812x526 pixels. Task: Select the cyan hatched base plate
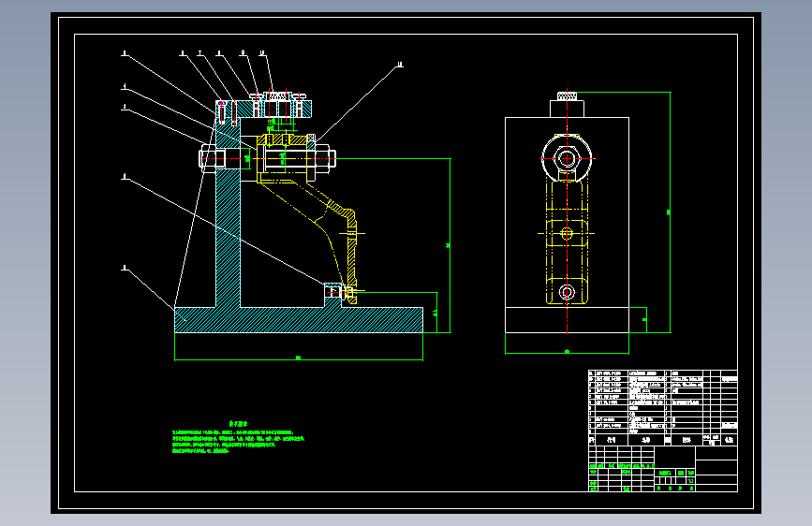pyautogui.click(x=299, y=320)
